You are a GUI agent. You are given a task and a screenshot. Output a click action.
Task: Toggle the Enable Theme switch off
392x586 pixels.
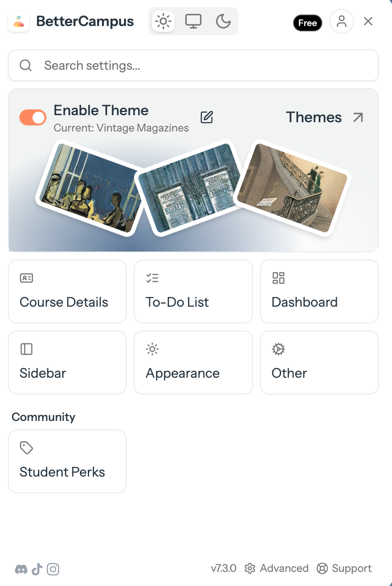click(x=33, y=117)
